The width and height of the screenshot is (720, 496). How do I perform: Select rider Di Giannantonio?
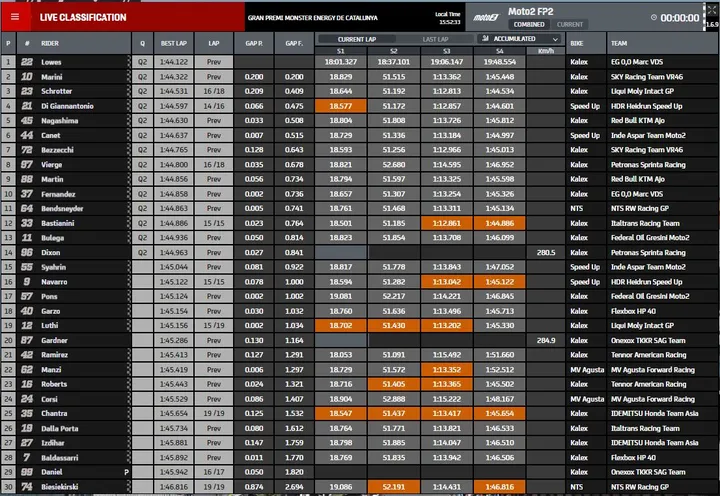pos(68,106)
